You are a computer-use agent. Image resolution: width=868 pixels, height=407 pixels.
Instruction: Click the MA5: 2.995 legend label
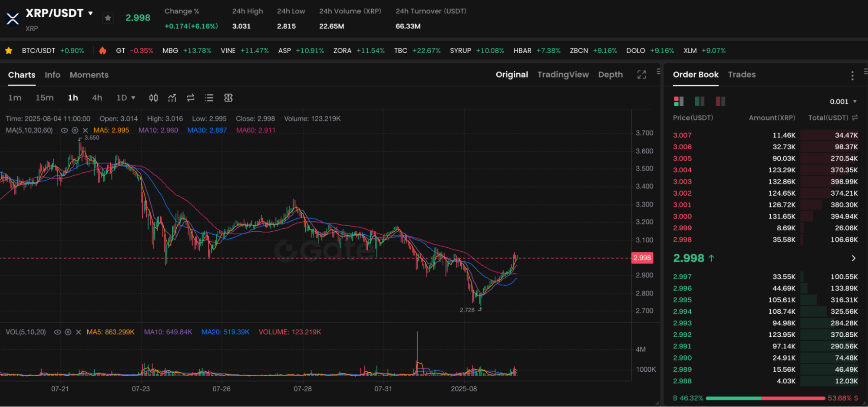[x=111, y=130]
